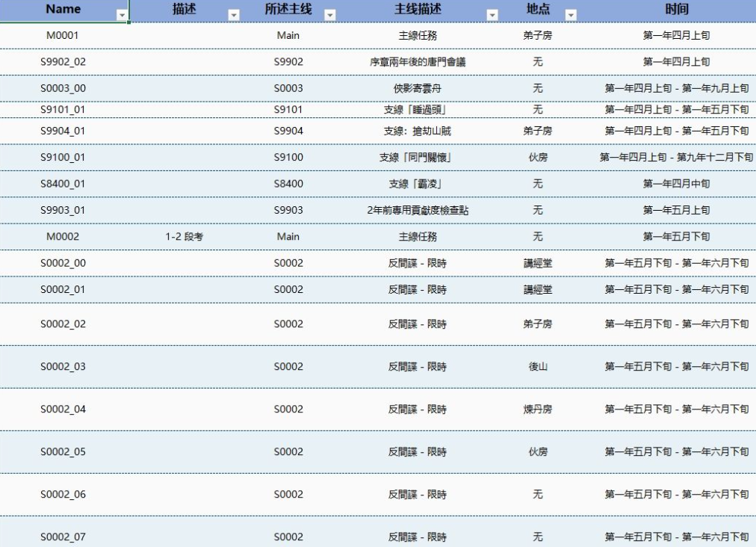Viewport: 756px width, 547px height.
Task: Select the M0001 name cell
Action: click(63, 35)
